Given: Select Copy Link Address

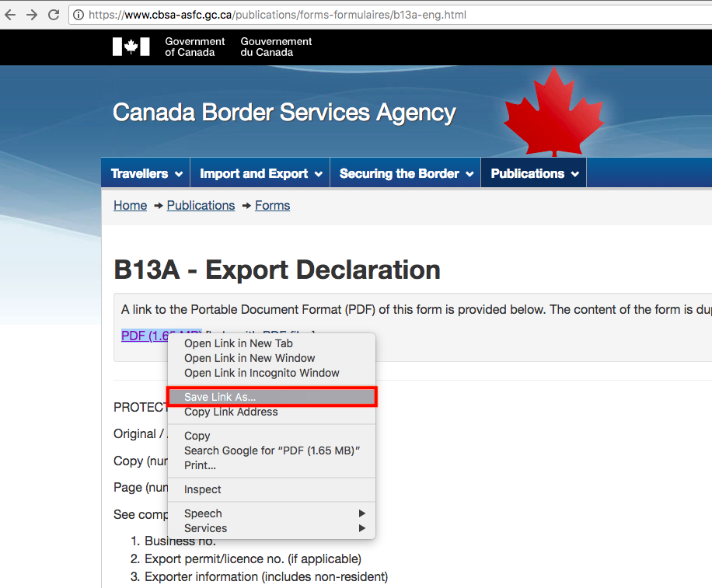Looking at the screenshot, I should [271, 412].
